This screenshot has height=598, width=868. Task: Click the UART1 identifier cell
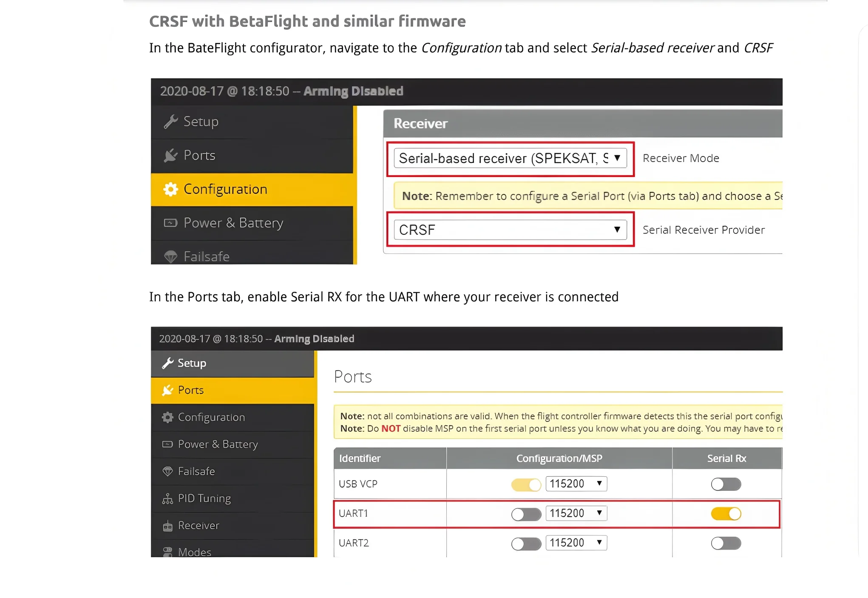[390, 514]
